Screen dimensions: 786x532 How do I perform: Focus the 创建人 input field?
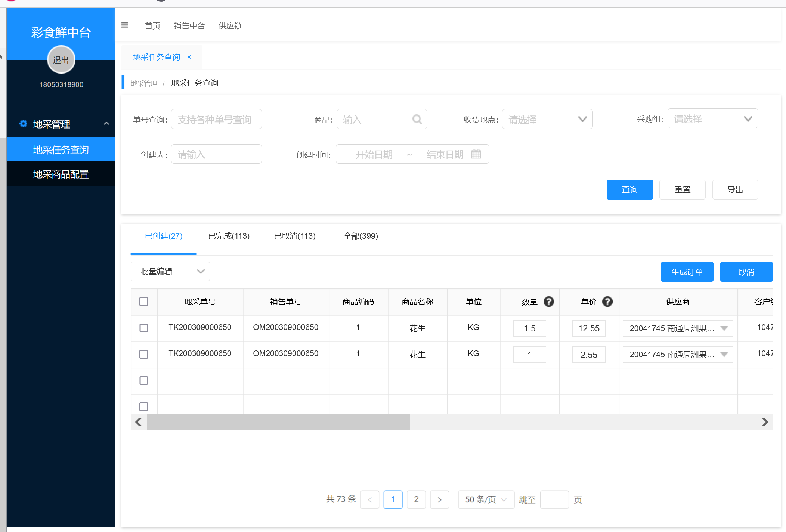click(216, 154)
